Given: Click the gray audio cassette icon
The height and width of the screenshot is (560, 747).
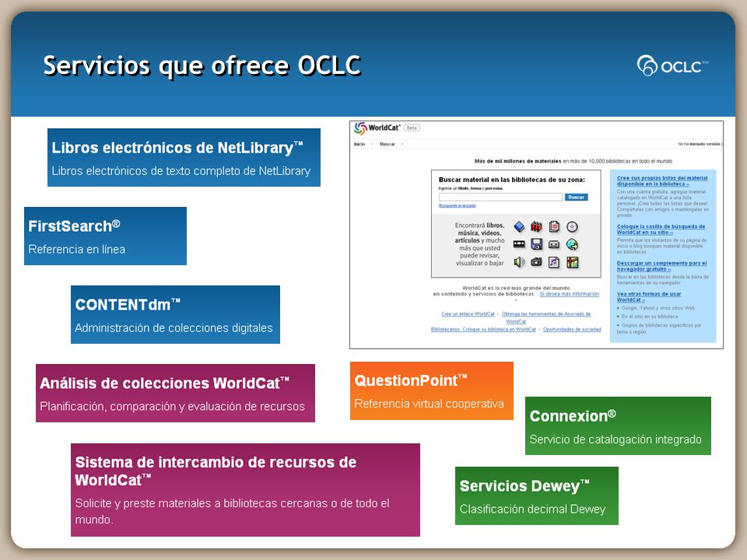Looking at the screenshot, I should 554,244.
